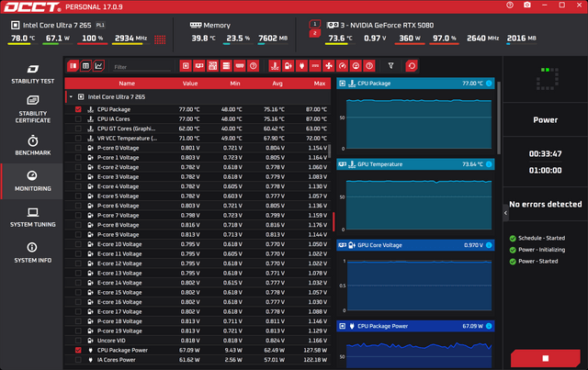
Task: Open the Monitoring section
Action: (33, 181)
